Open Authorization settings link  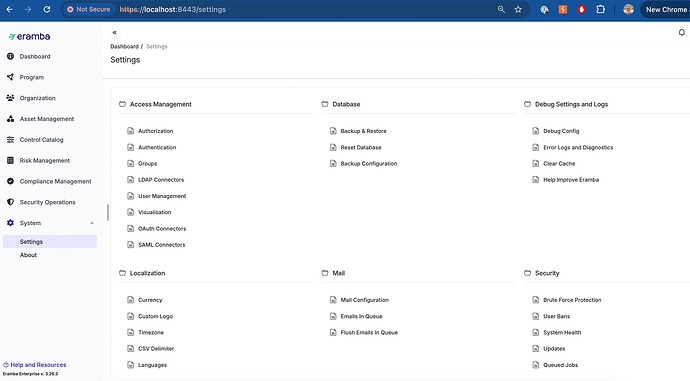[x=155, y=131]
